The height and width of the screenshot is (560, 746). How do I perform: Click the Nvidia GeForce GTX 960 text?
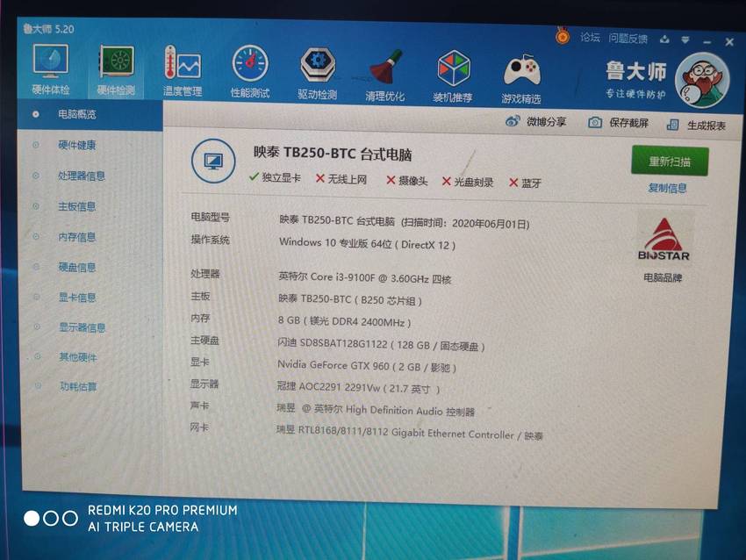click(x=366, y=366)
